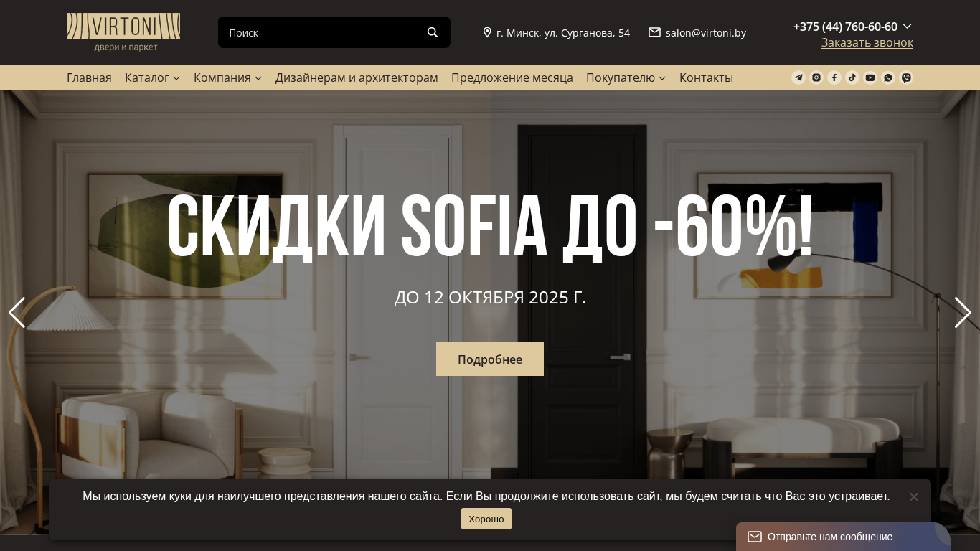Expand the phone number dropdown arrow

point(907,27)
